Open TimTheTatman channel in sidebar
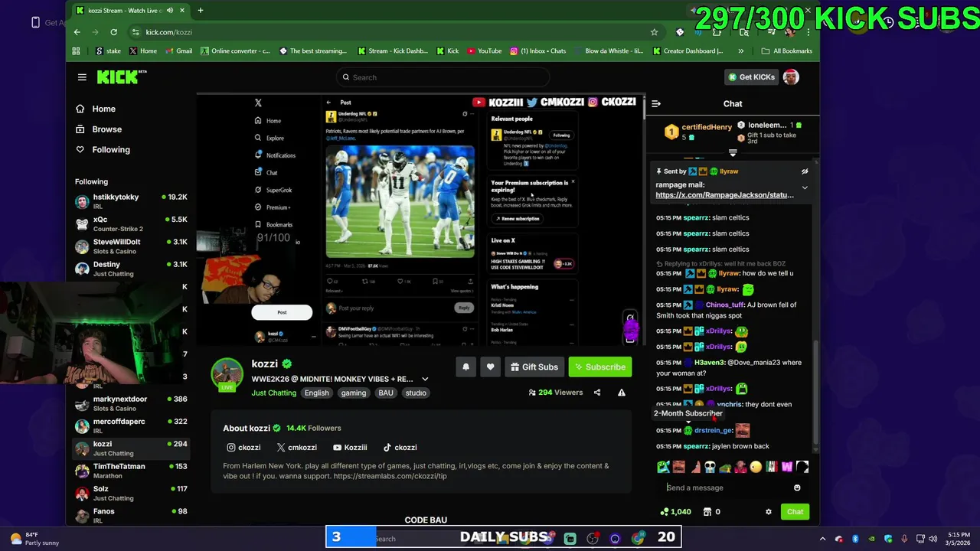This screenshot has width=980, height=551. point(131,471)
